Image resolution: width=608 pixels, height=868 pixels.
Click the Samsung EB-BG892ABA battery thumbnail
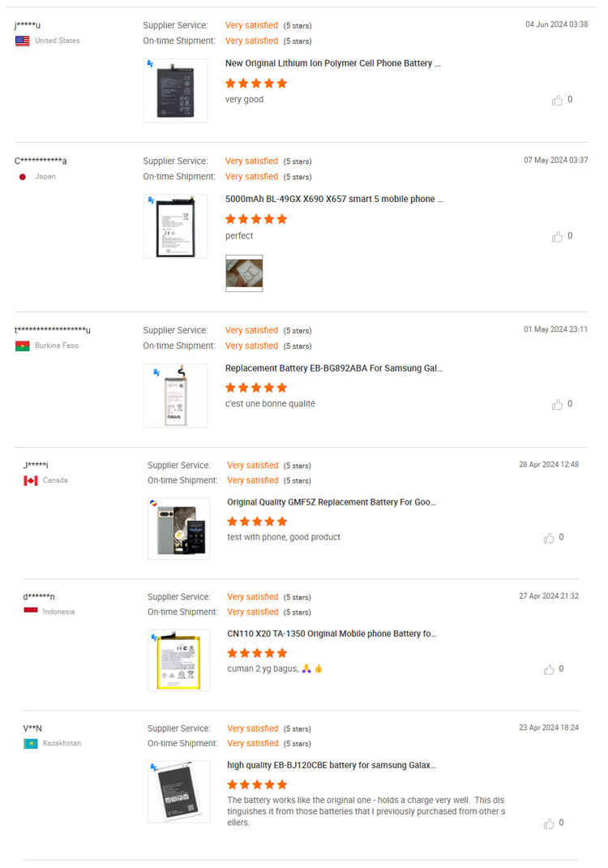click(175, 396)
